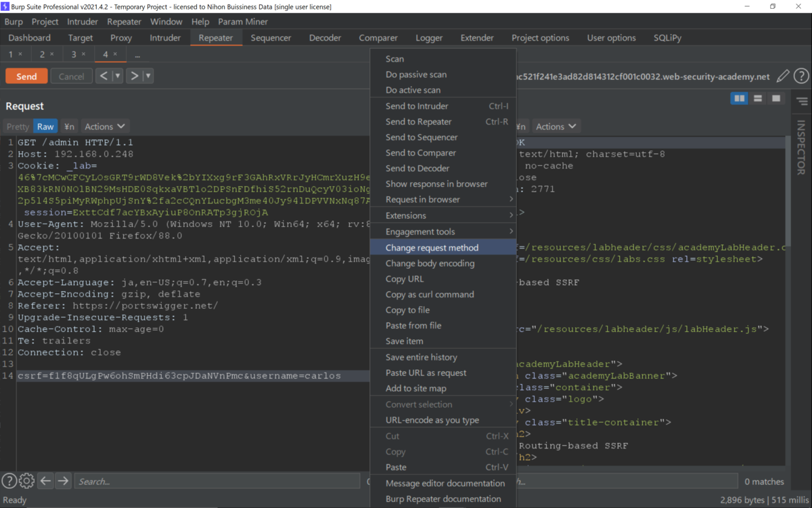Select Send to Intruder
This screenshot has height=508, width=812.
point(443,106)
